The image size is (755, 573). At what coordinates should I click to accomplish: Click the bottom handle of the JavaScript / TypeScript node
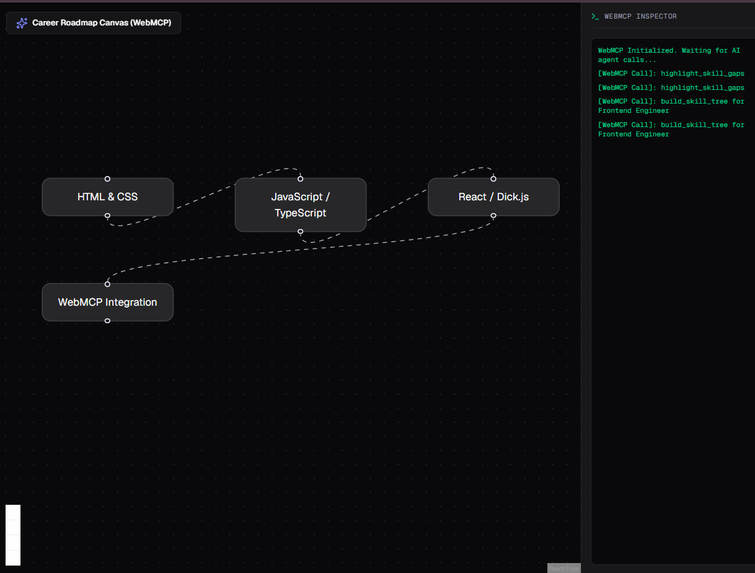point(300,232)
